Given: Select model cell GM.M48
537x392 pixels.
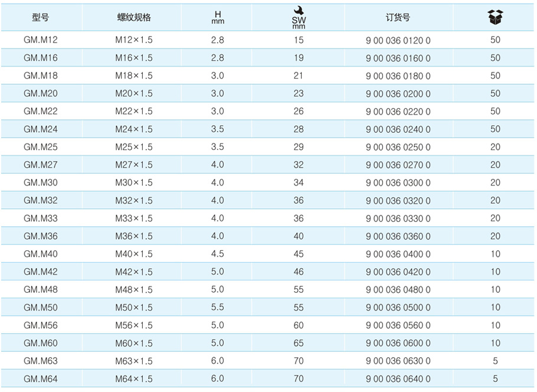Looking at the screenshot, I should coord(40,289).
